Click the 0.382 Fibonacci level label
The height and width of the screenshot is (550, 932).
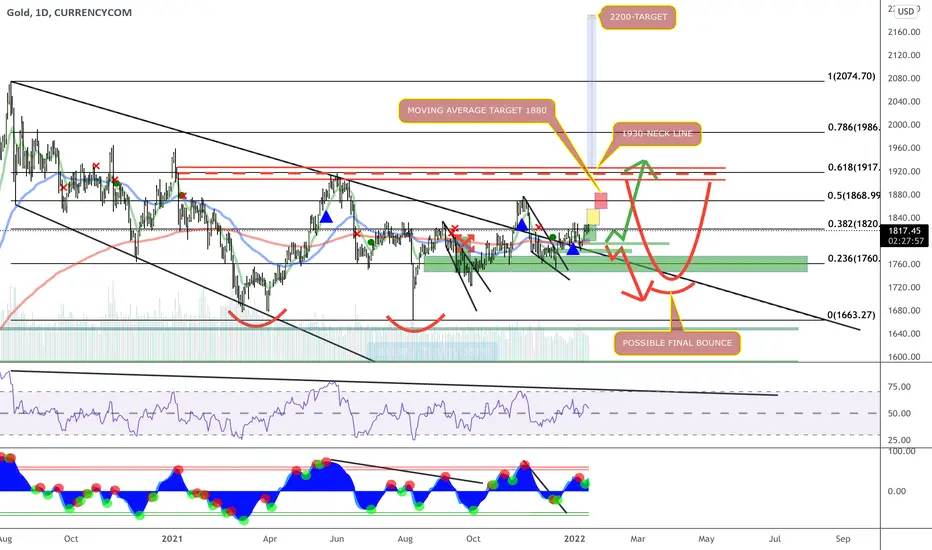[x=853, y=224]
